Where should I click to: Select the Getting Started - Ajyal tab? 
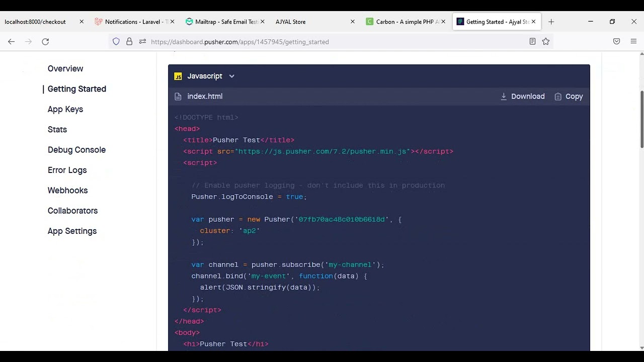(x=497, y=22)
